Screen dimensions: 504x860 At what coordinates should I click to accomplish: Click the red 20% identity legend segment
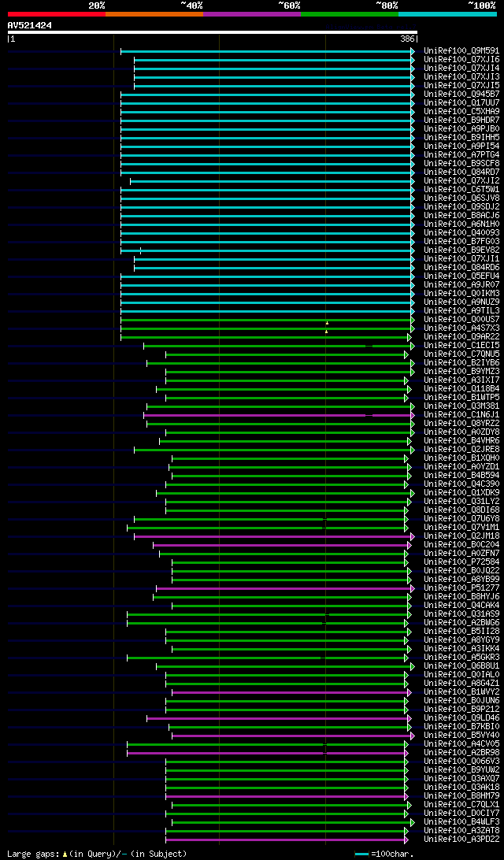coord(57,13)
